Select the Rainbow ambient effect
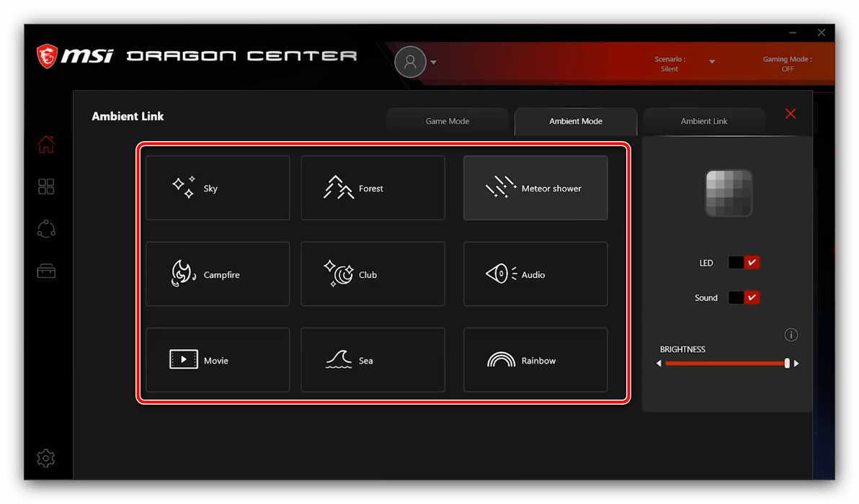Screen dimensions: 859x504 pos(535,360)
